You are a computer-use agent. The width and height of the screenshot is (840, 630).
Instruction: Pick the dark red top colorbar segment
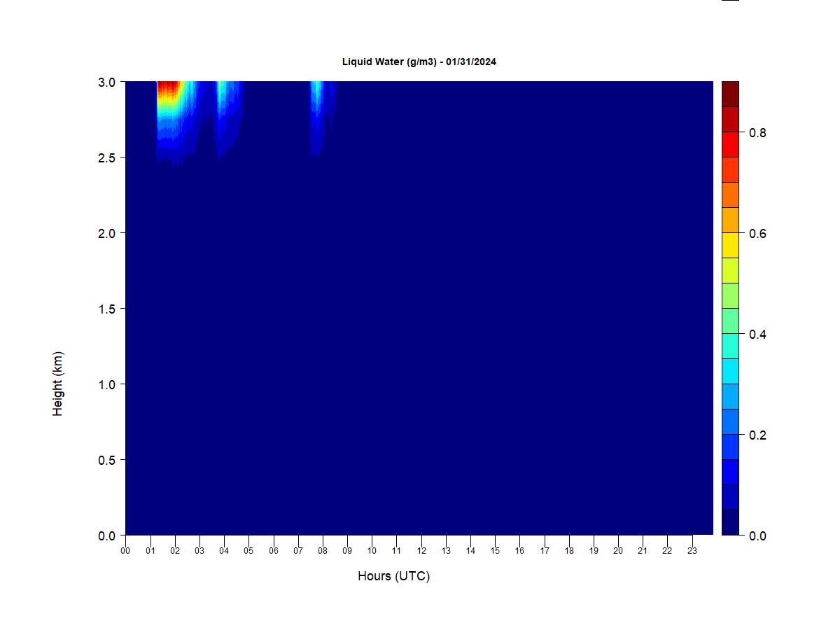(730, 94)
